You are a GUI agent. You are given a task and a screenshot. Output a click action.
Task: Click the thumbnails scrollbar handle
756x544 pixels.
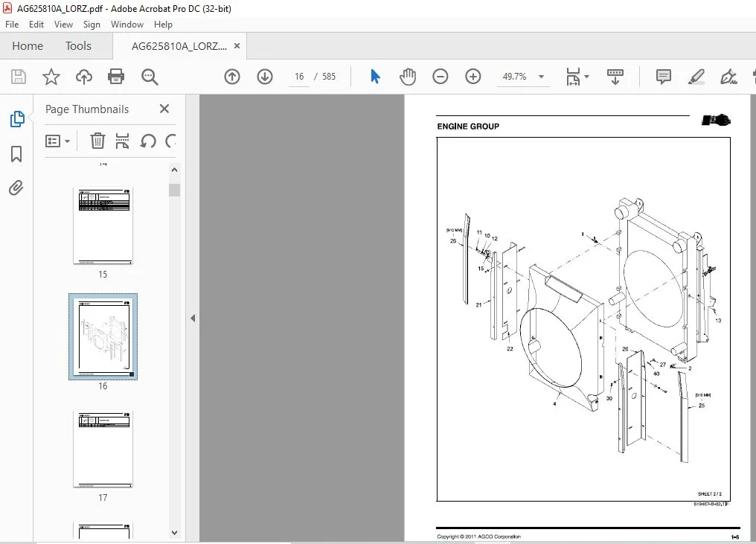pos(175,190)
